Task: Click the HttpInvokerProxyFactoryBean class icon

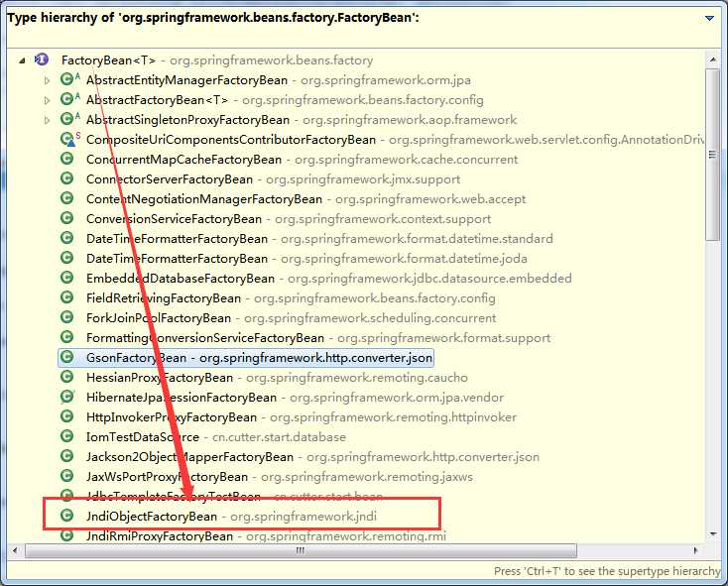Action: 67,416
